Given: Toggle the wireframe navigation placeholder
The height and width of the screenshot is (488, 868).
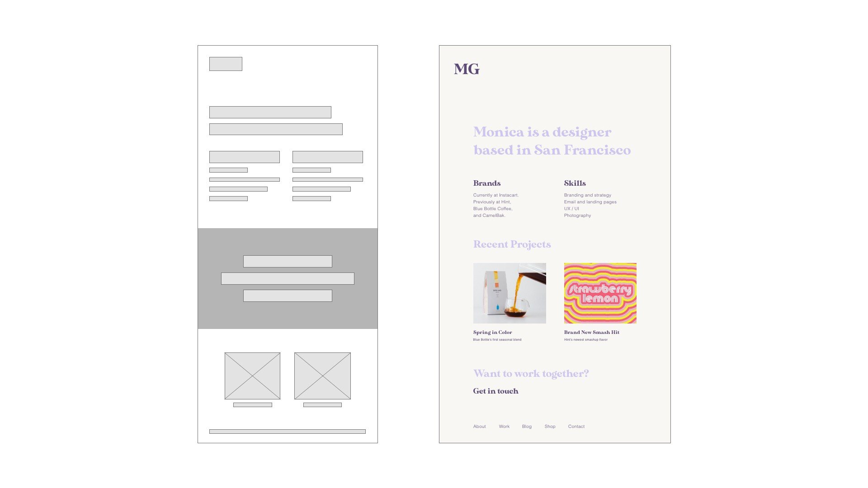Looking at the screenshot, I should click(x=226, y=64).
